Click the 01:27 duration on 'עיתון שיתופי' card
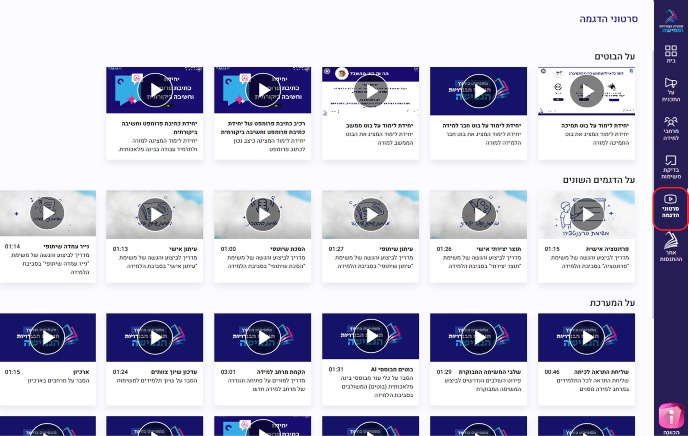The height and width of the screenshot is (436, 689). (336, 249)
